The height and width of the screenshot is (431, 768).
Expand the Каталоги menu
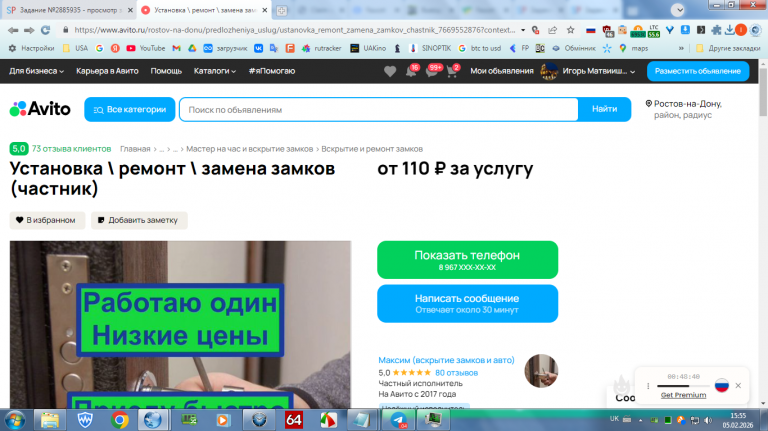[215, 71]
